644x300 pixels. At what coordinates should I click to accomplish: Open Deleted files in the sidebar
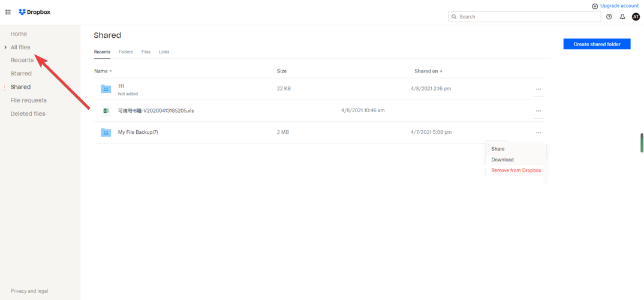pos(28,113)
